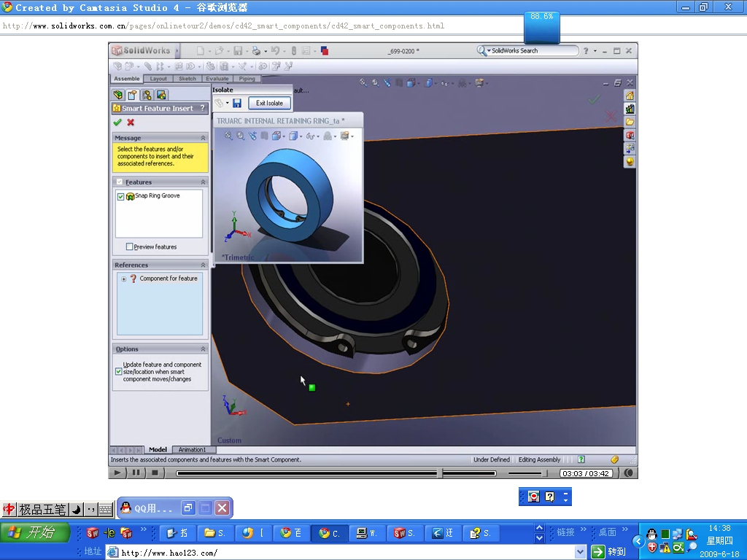Click Zoom to Area in main viewport
Viewport: 747px width, 560px height.
pyautogui.click(x=376, y=83)
